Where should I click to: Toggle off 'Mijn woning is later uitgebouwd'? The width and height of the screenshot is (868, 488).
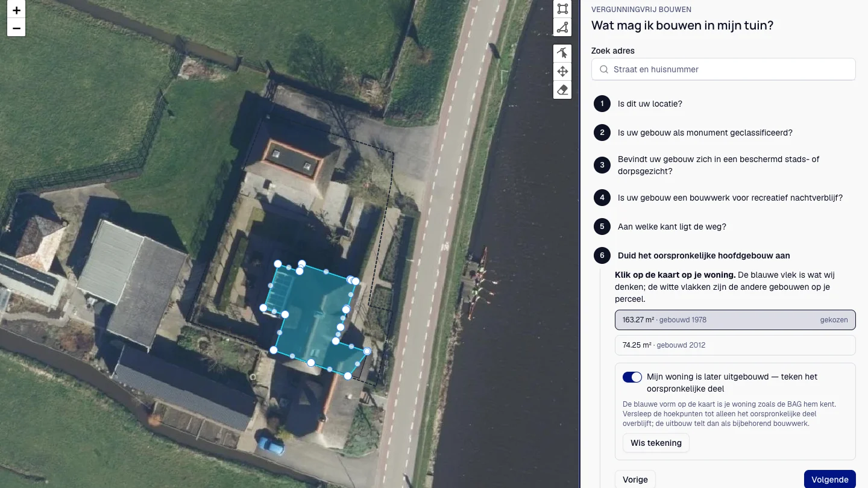pyautogui.click(x=632, y=377)
